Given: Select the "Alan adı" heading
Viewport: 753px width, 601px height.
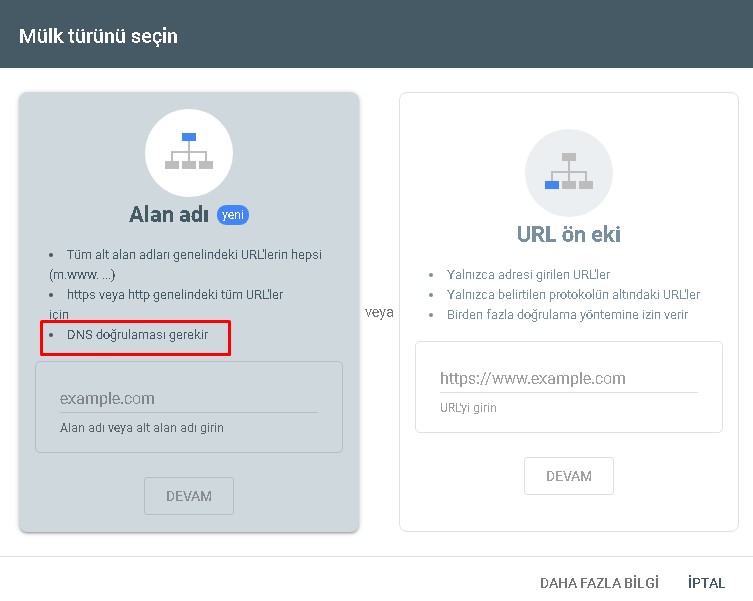Looking at the screenshot, I should pyautogui.click(x=169, y=215).
